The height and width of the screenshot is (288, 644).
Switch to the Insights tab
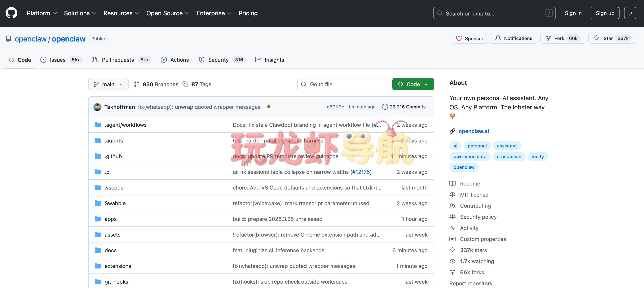coord(270,60)
